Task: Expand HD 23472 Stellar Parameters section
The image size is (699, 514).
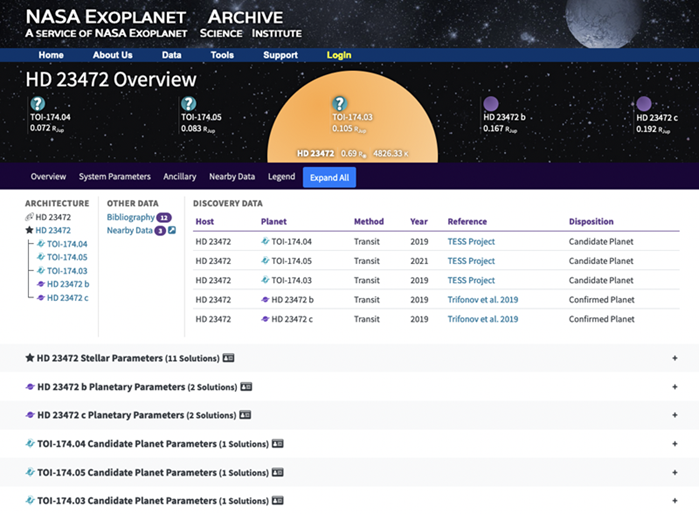Action: pos(676,358)
